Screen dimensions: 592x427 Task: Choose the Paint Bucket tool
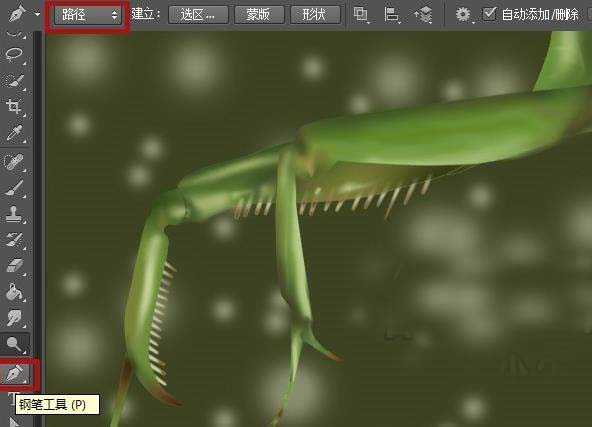coord(14,291)
